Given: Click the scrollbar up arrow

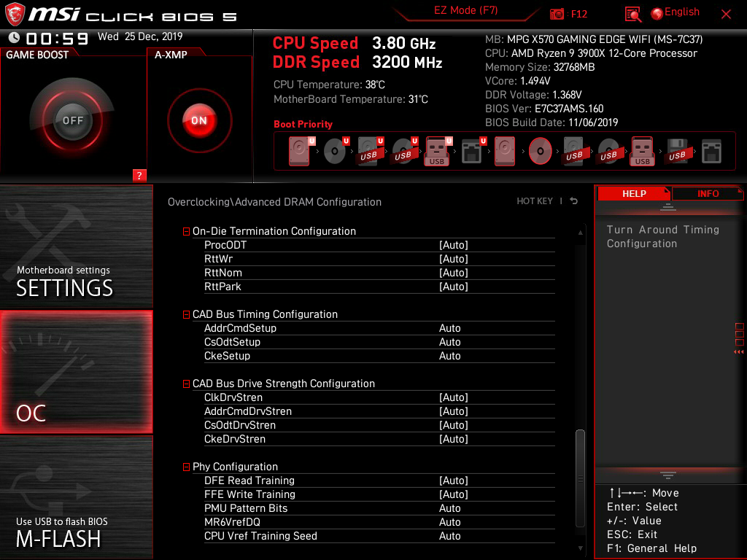Looking at the screenshot, I should pyautogui.click(x=580, y=233).
